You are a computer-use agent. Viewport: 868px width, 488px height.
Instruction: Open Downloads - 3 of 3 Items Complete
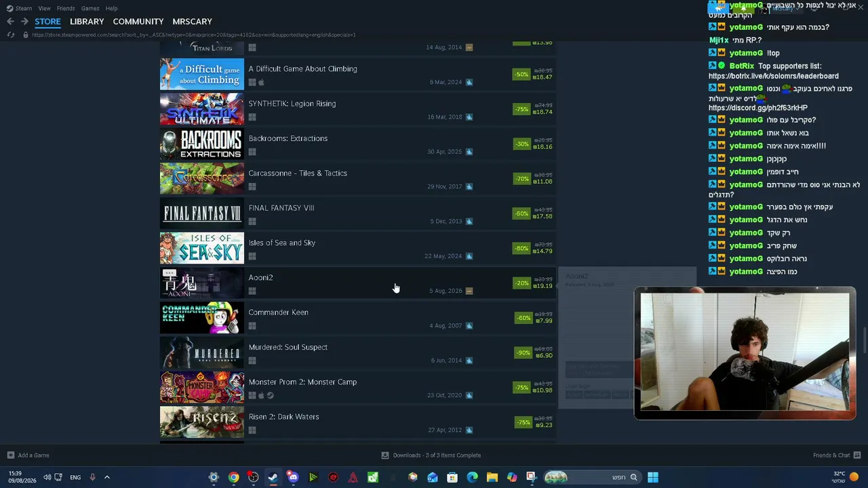click(437, 455)
